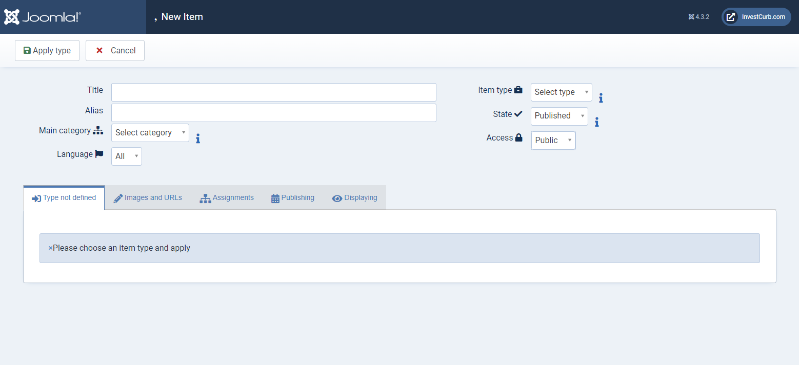Viewport: 799px width, 365px height.
Task: Click the pencil icon on Images and URLs
Action: point(118,198)
